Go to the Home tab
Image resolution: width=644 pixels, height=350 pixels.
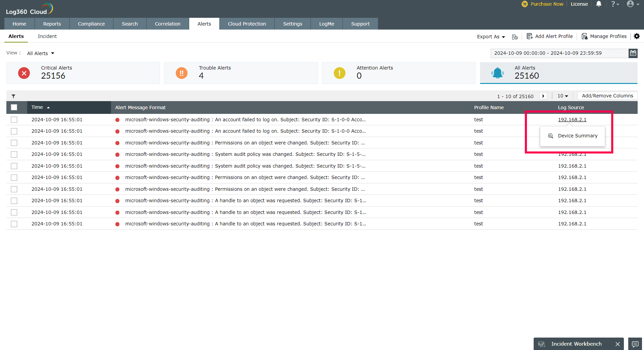click(x=19, y=24)
